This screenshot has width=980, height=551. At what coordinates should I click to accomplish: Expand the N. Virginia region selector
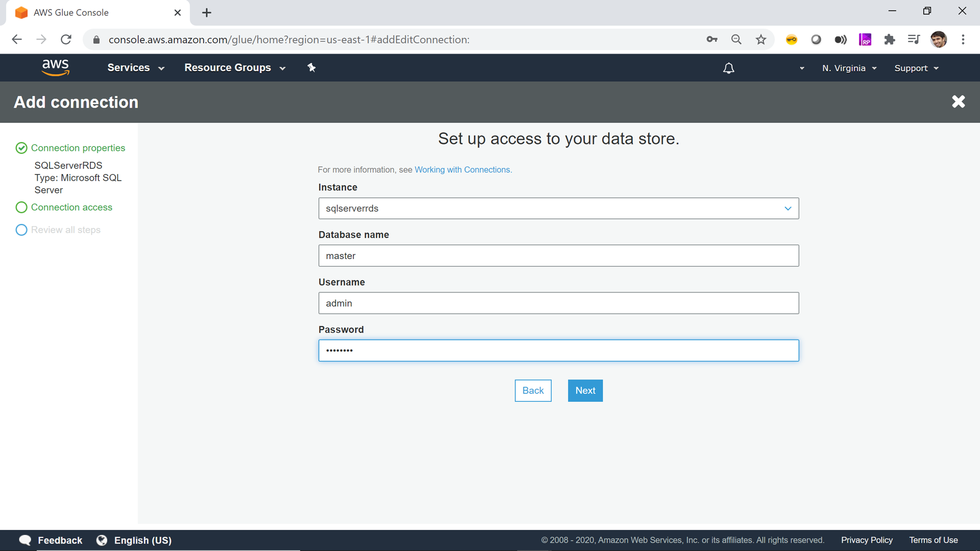pyautogui.click(x=849, y=68)
